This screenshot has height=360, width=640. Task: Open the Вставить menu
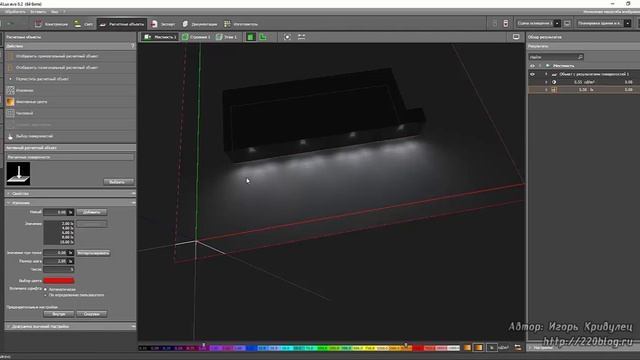pos(38,12)
